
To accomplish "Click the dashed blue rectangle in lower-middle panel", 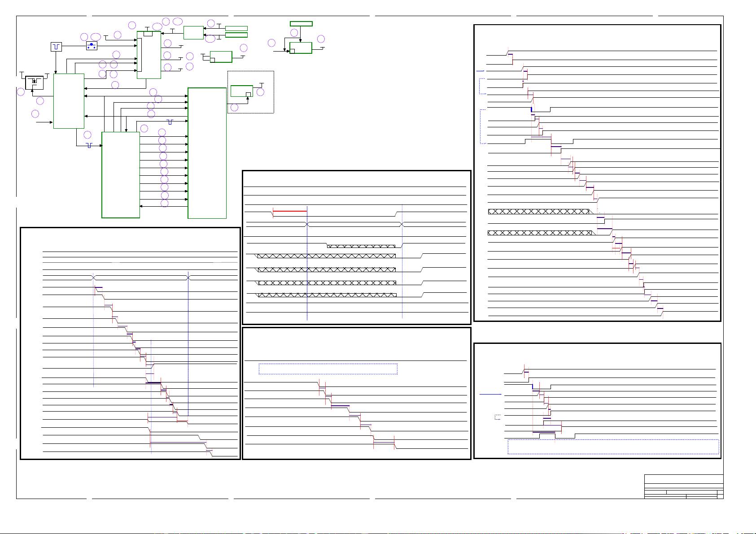I will [328, 369].
